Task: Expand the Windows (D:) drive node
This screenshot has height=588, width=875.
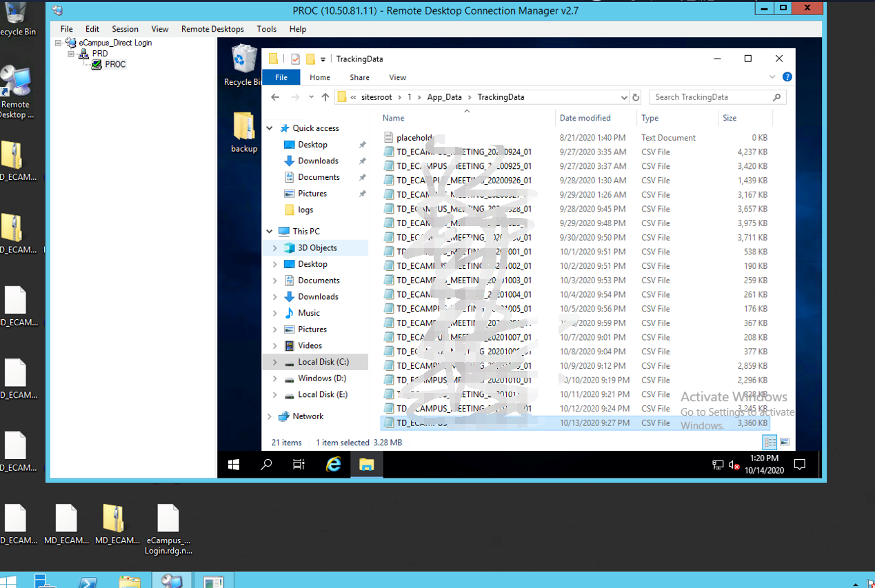Action: [275, 378]
